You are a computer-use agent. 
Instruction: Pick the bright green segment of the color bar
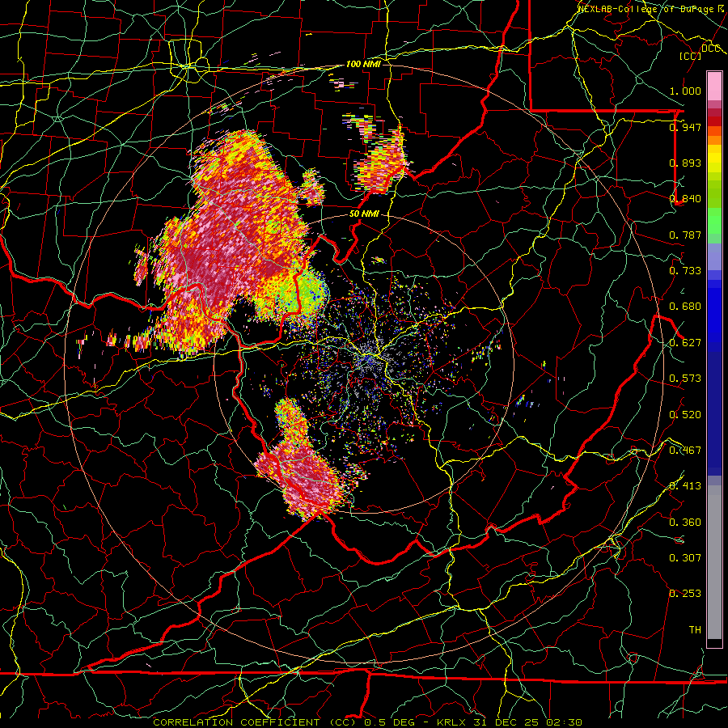click(x=714, y=221)
